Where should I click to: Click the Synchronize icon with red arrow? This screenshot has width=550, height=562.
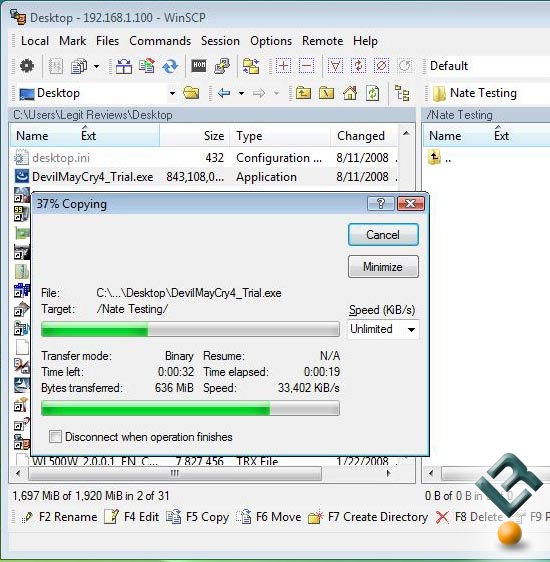pos(147,66)
